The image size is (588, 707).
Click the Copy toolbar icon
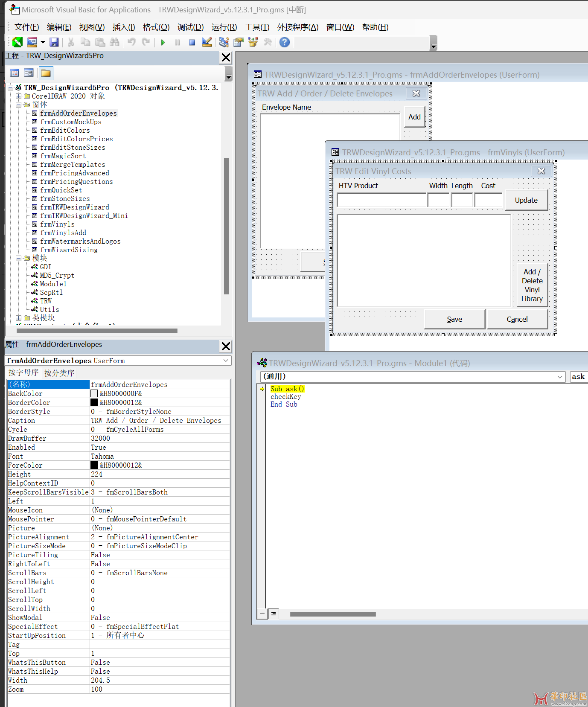coord(85,42)
